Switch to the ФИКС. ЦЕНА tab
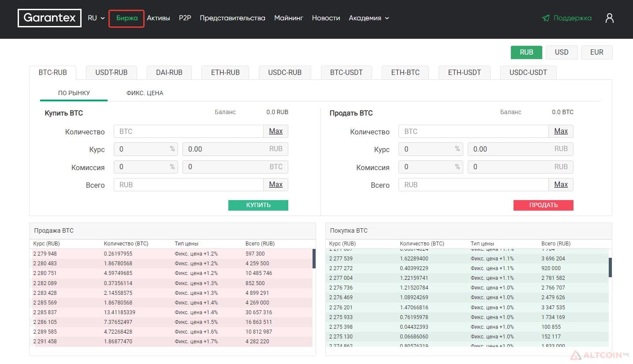This screenshot has width=633, height=364. click(145, 93)
